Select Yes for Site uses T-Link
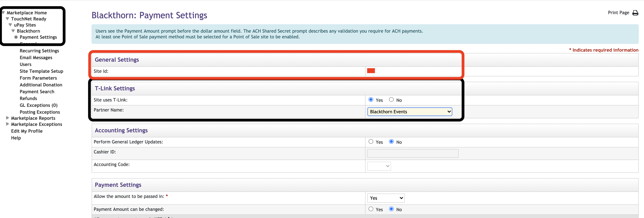Screen dimensions: 644x218 click(371, 100)
